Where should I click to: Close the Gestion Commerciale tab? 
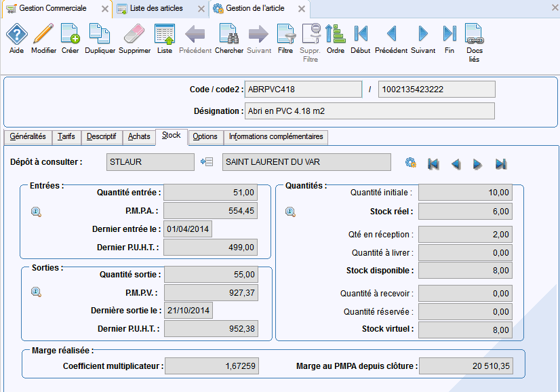105,9
